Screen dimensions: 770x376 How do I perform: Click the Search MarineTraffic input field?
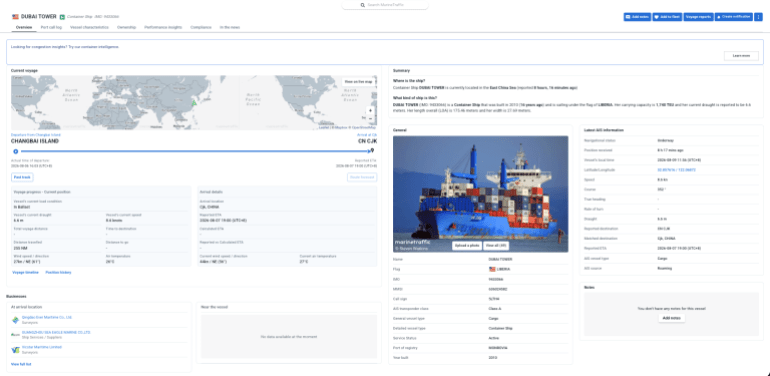385,5
